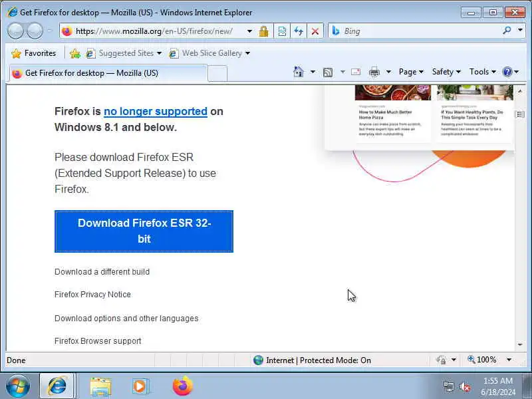Click Download a different build link

click(x=102, y=272)
